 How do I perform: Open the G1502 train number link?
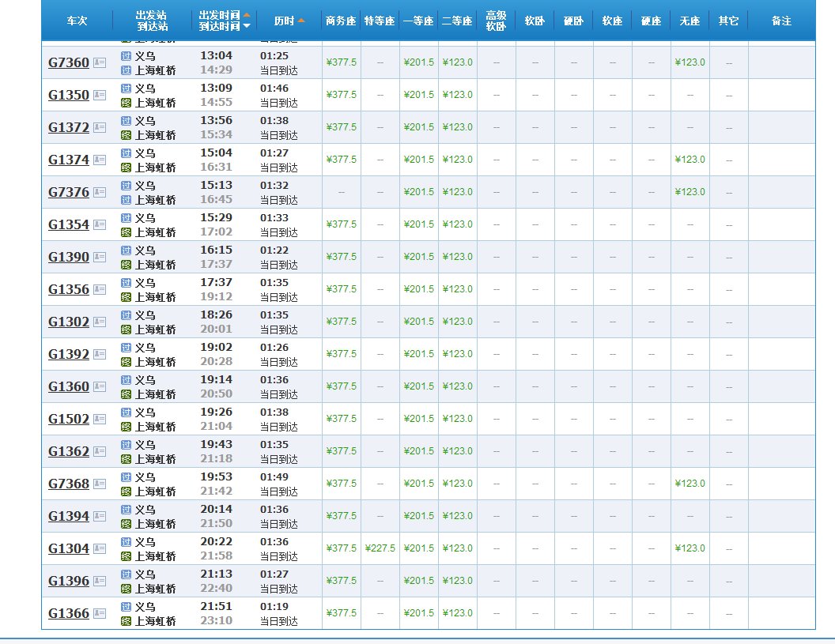click(x=68, y=419)
